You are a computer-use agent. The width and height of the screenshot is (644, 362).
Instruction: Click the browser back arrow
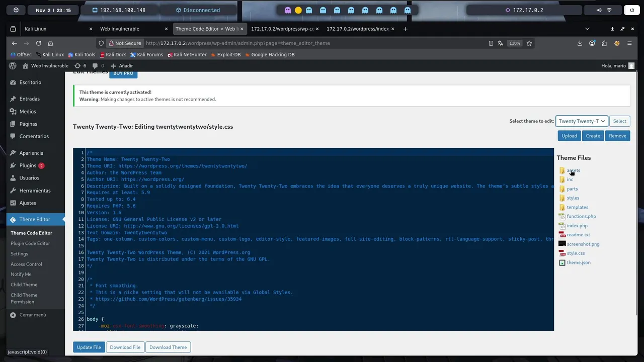(x=14, y=43)
